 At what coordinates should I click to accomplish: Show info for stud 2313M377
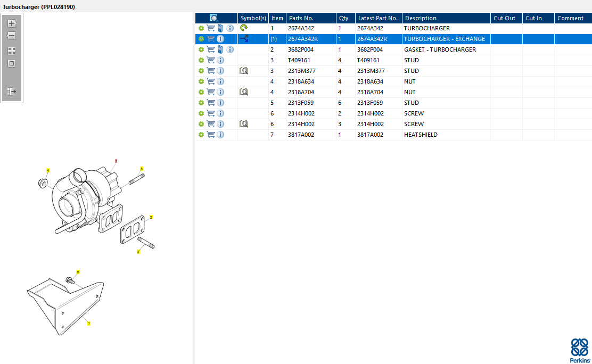tap(220, 71)
